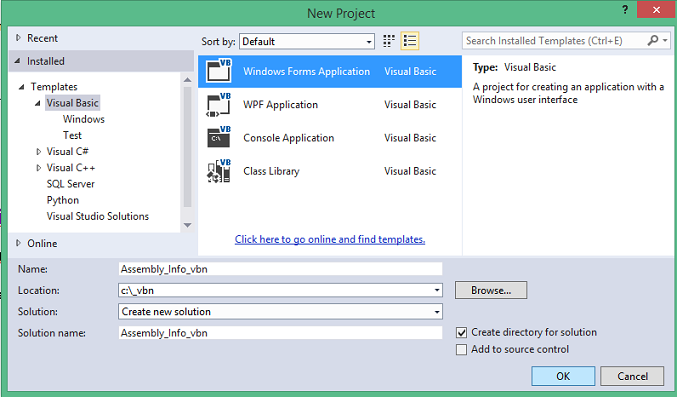Open the Location dropdown arrow
The image size is (677, 397).
pos(437,290)
